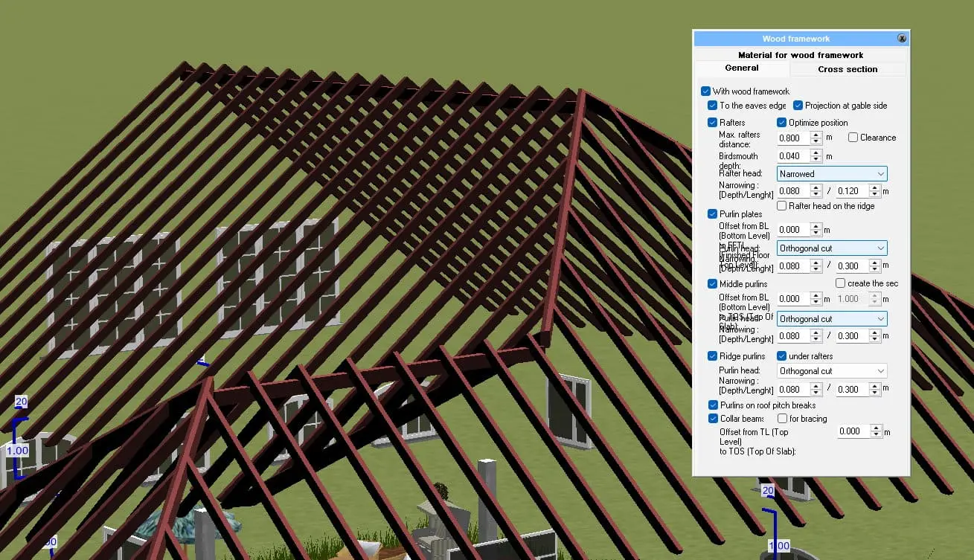Image resolution: width=974 pixels, height=560 pixels.
Task: Open the Rafter head Narrowed dropdown
Action: click(x=832, y=174)
